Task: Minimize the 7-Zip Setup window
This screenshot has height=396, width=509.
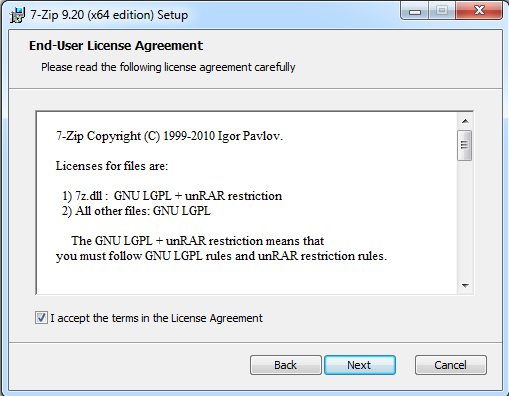Action: (x=415, y=11)
